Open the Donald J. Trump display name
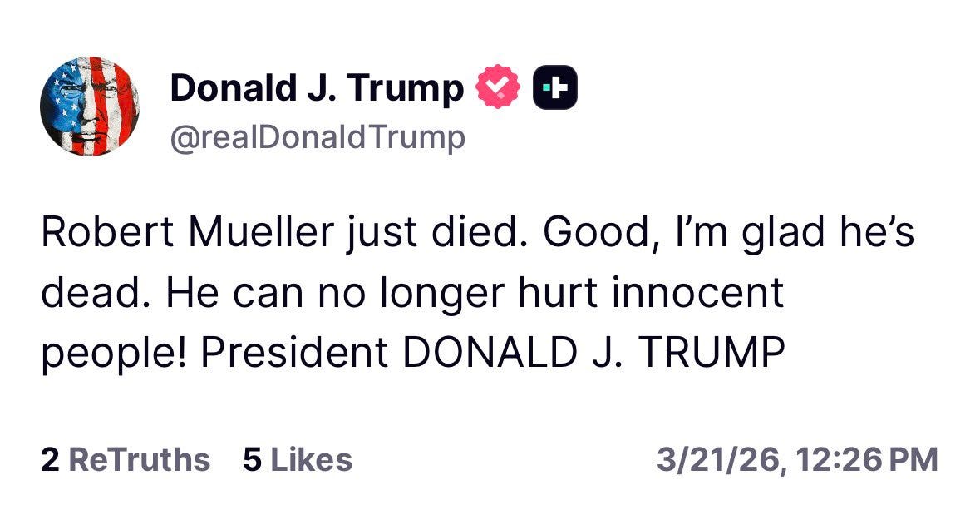Image resolution: width=980 pixels, height=520 pixels. [x=317, y=87]
